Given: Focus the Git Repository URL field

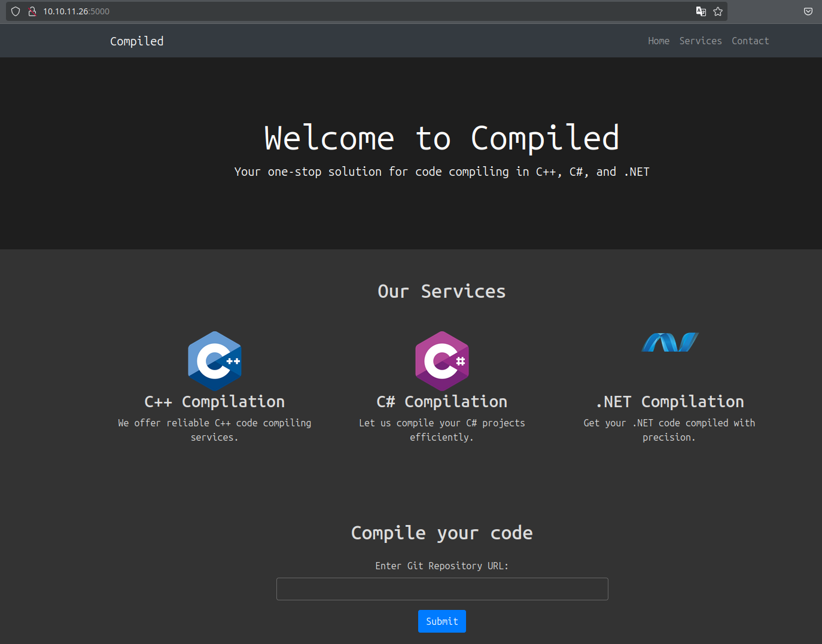Looking at the screenshot, I should [442, 589].
